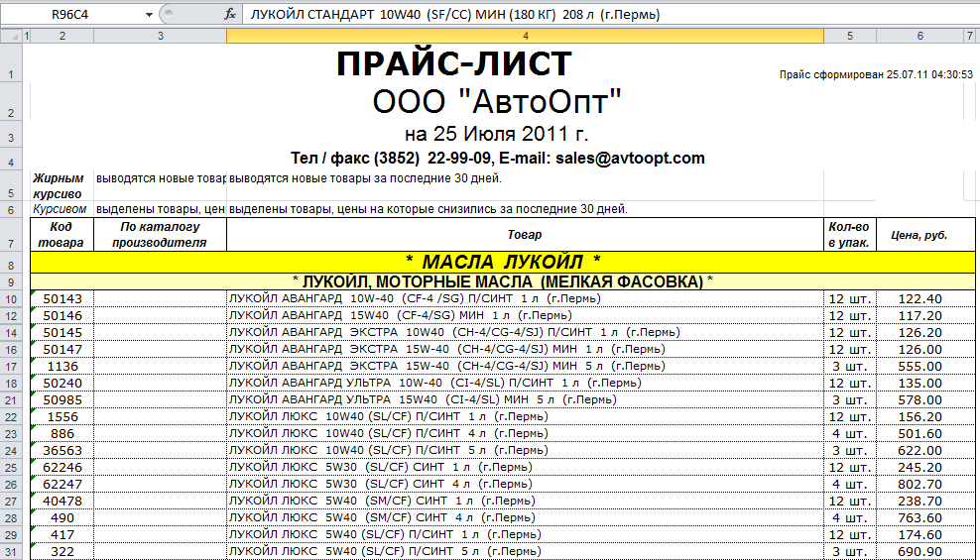Image resolution: width=980 pixels, height=560 pixels.
Task: Click the ООО "АвтоОпт" company name cell
Action: (497, 102)
